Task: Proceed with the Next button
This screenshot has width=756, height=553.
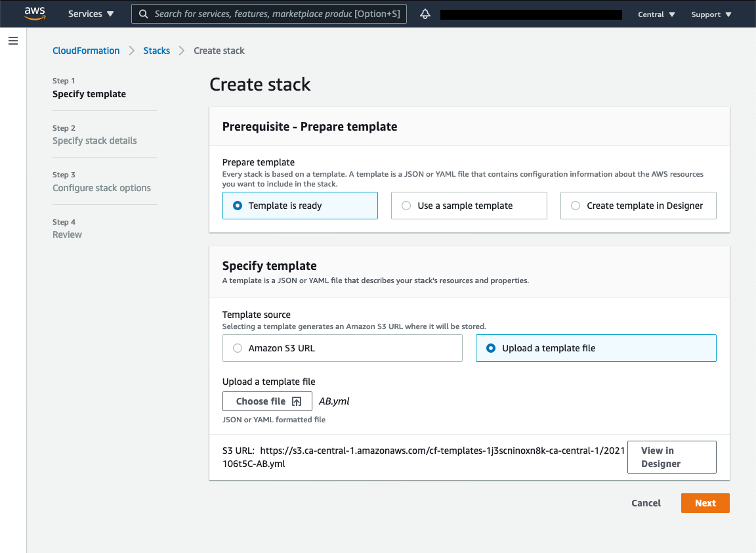Action: [705, 503]
